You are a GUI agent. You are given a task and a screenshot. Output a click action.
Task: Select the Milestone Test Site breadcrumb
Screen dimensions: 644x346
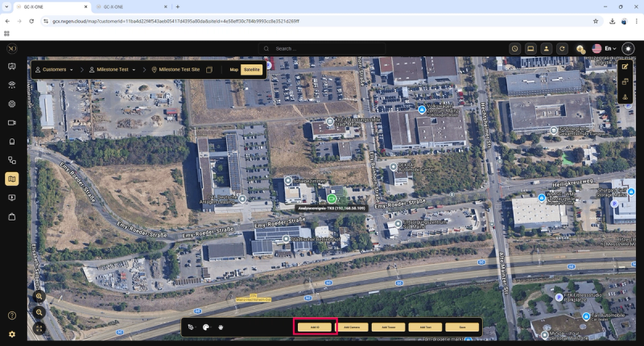(x=175, y=70)
